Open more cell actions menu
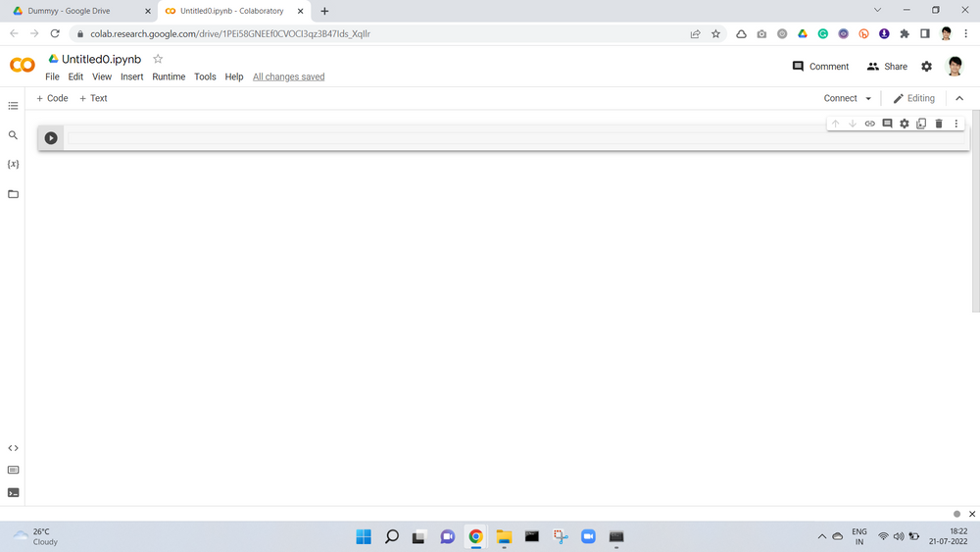980x552 pixels. [x=956, y=124]
